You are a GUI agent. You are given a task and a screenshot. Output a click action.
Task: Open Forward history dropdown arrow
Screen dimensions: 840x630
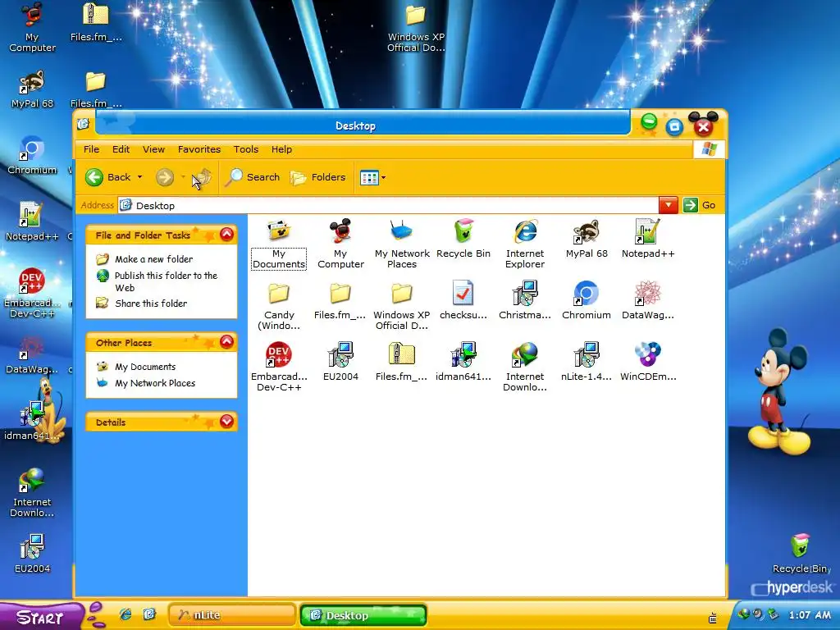[183, 177]
